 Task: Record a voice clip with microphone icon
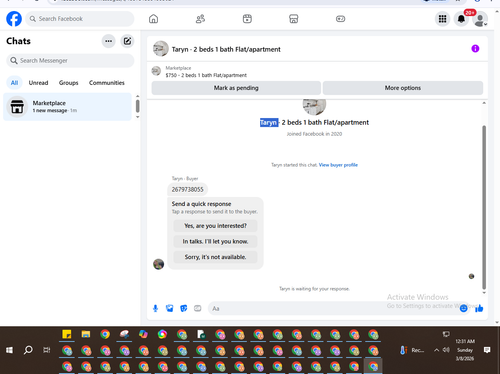155,308
